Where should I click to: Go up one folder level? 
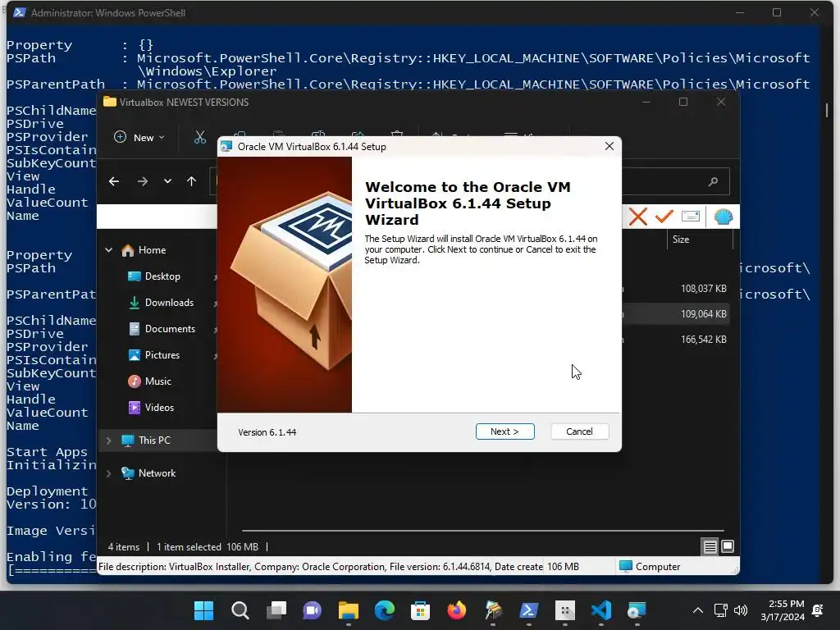[x=192, y=181]
